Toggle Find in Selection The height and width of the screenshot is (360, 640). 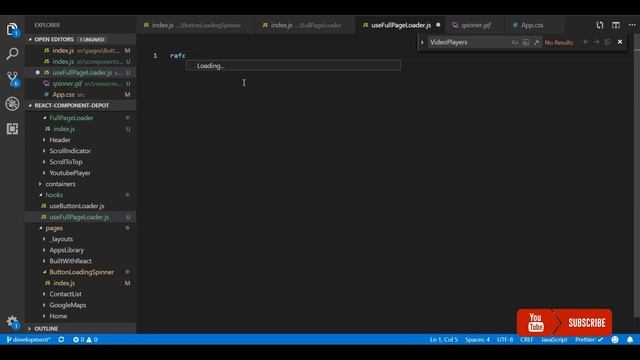click(607, 42)
